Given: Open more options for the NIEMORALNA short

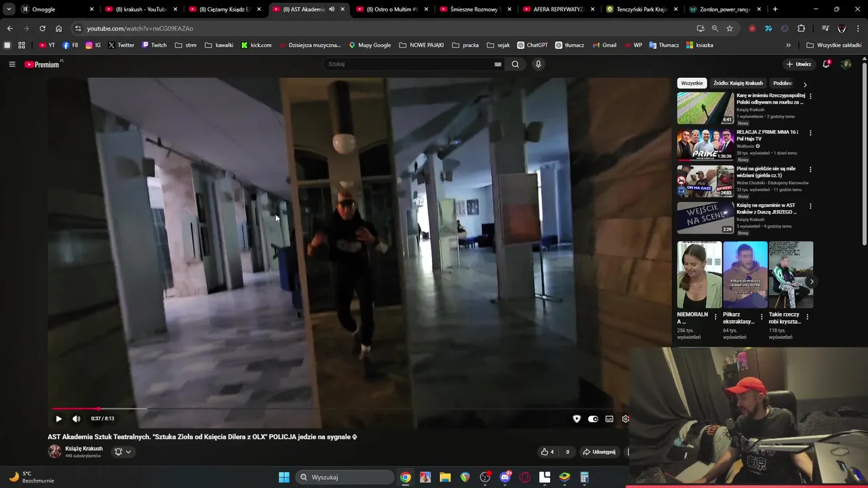Looking at the screenshot, I should [715, 317].
